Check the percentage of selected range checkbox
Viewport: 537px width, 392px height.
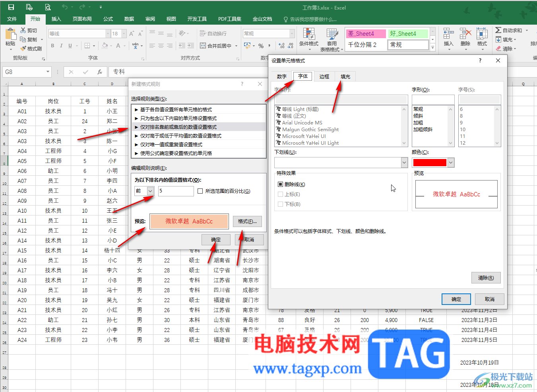200,191
